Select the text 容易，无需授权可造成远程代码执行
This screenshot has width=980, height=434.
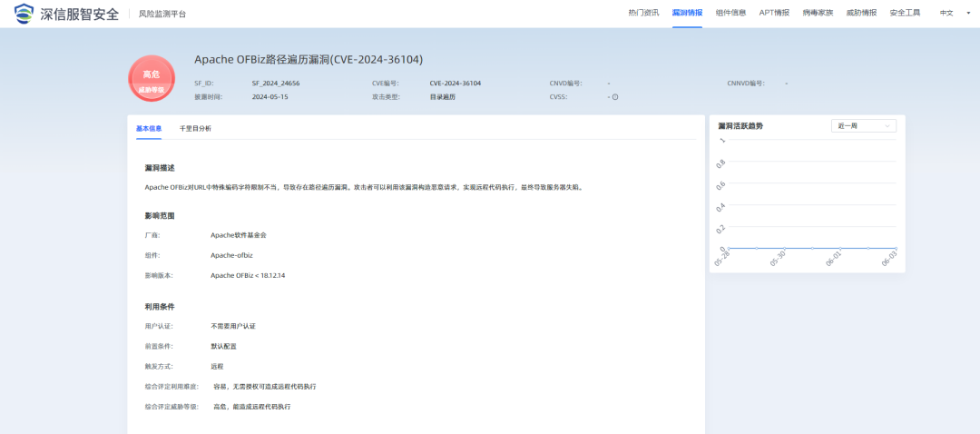265,387
